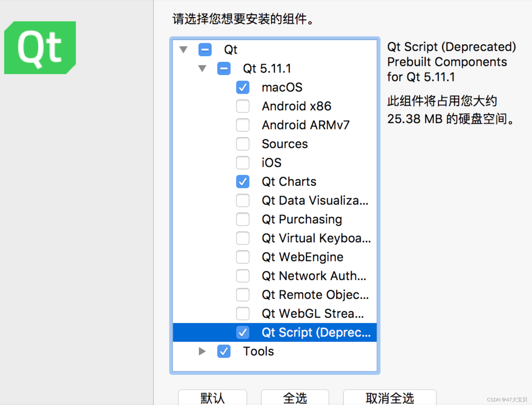Select the Qt Purchasing row label
This screenshot has height=405, width=532.
coord(302,219)
